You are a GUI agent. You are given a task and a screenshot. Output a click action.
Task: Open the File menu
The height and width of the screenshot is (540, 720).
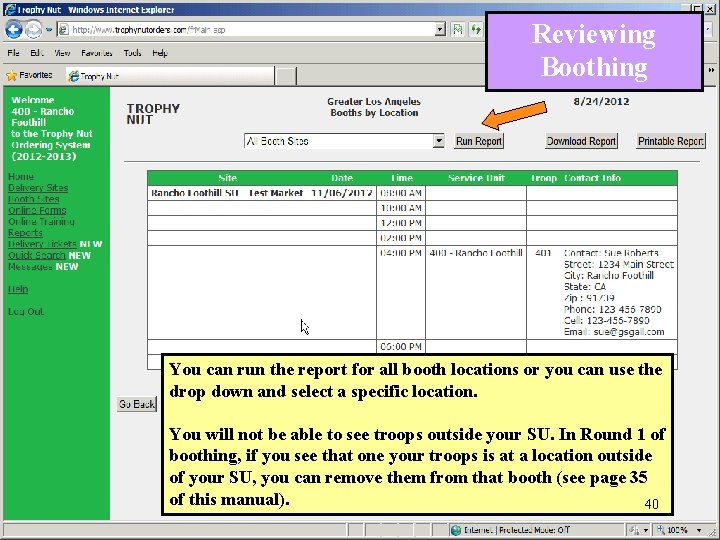[x=13, y=53]
